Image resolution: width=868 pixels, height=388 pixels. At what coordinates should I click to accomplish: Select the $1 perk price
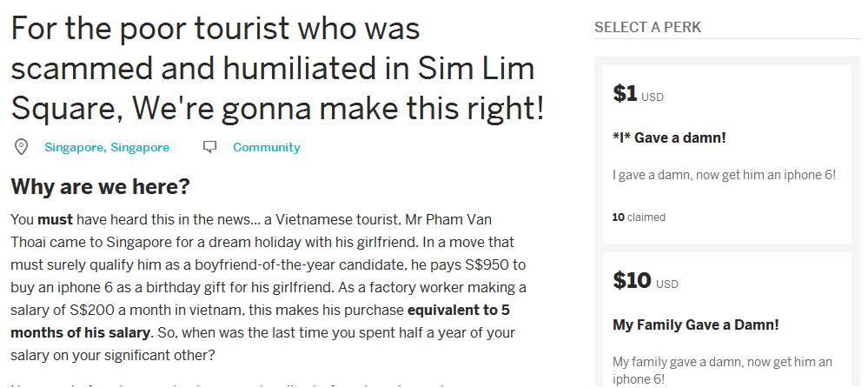click(x=625, y=95)
